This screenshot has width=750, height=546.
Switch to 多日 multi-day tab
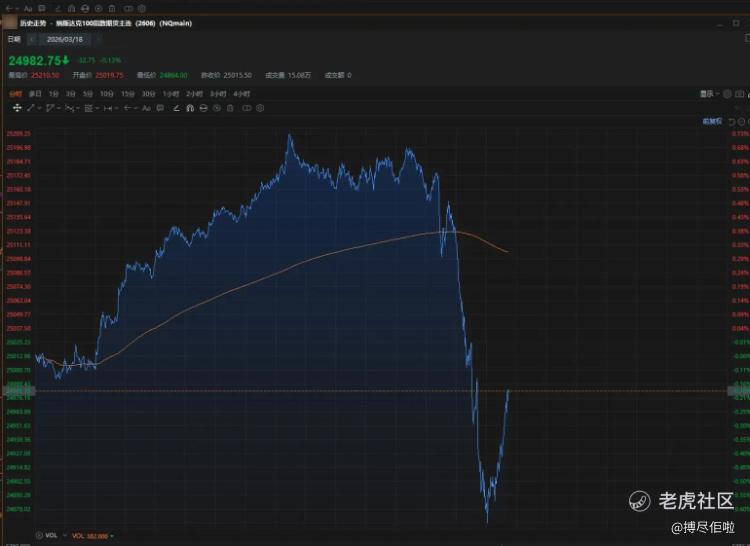35,94
